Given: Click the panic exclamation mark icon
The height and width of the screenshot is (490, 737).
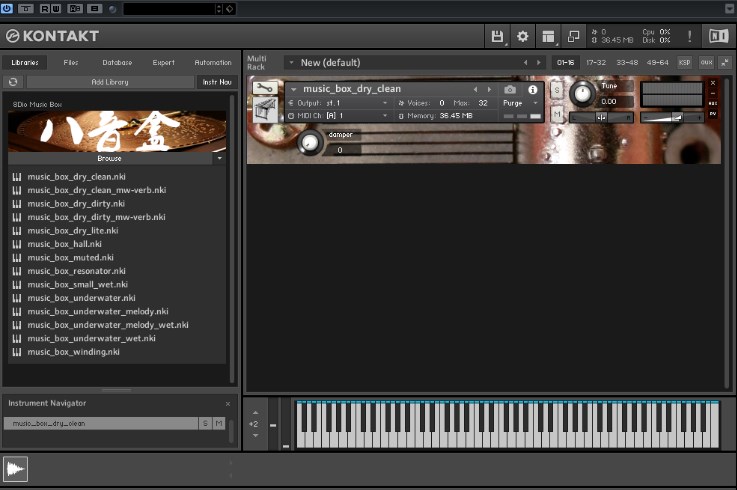Looking at the screenshot, I should [690, 36].
